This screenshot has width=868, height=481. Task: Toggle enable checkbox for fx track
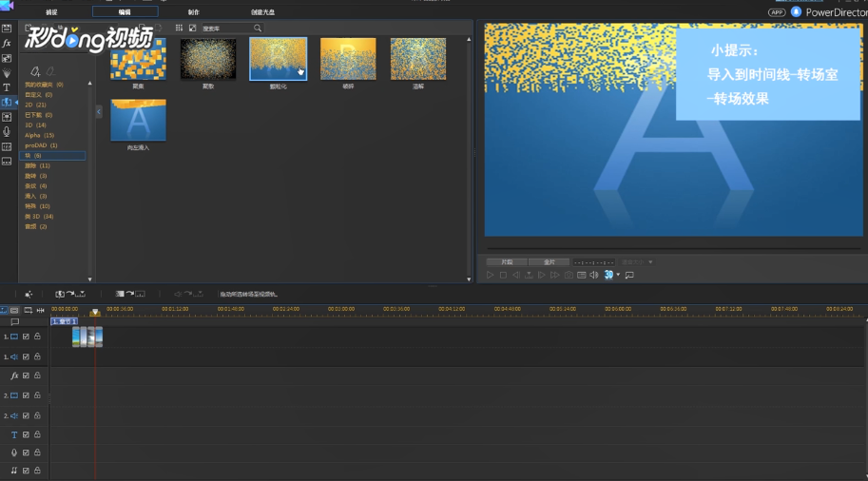point(26,375)
